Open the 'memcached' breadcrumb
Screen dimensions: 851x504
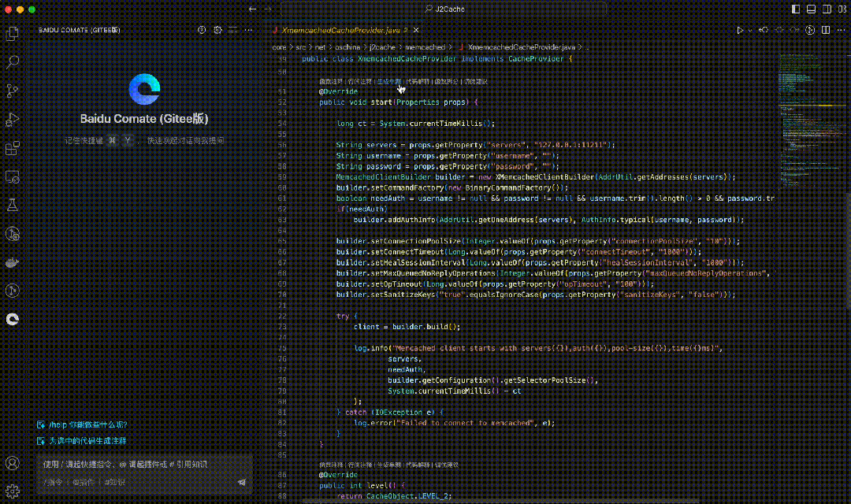[x=425, y=47]
